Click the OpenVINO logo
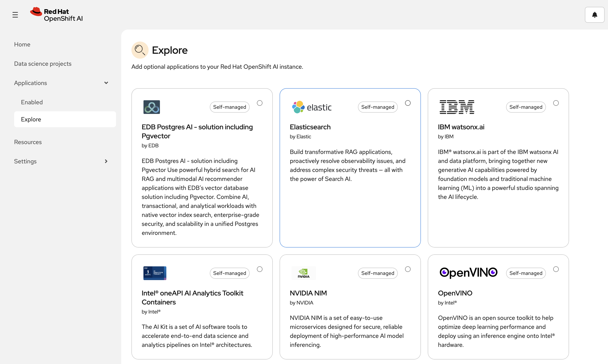The height and width of the screenshot is (364, 608). pyautogui.click(x=468, y=273)
